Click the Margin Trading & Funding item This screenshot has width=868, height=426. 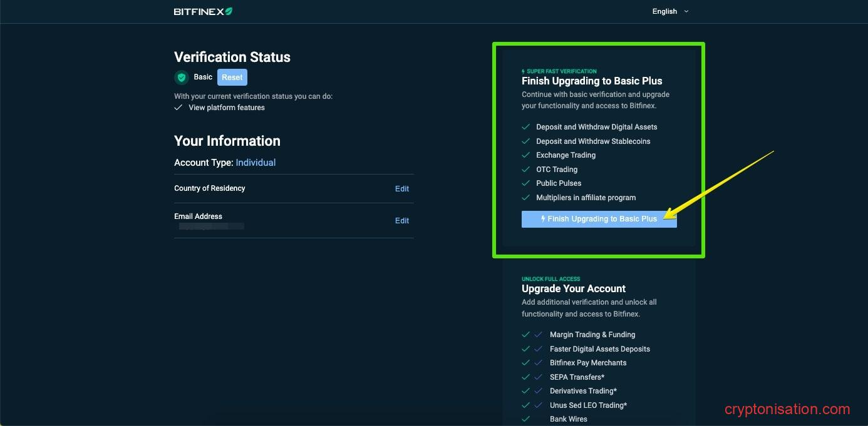[592, 335]
